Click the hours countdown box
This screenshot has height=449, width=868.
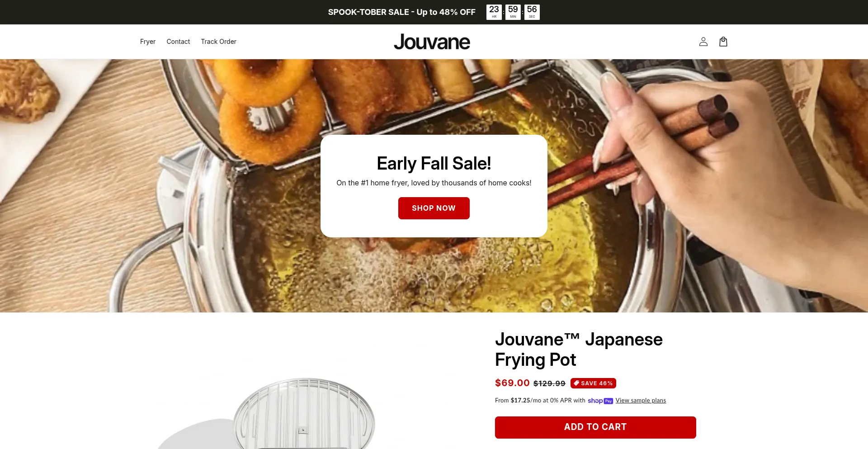coord(494,12)
